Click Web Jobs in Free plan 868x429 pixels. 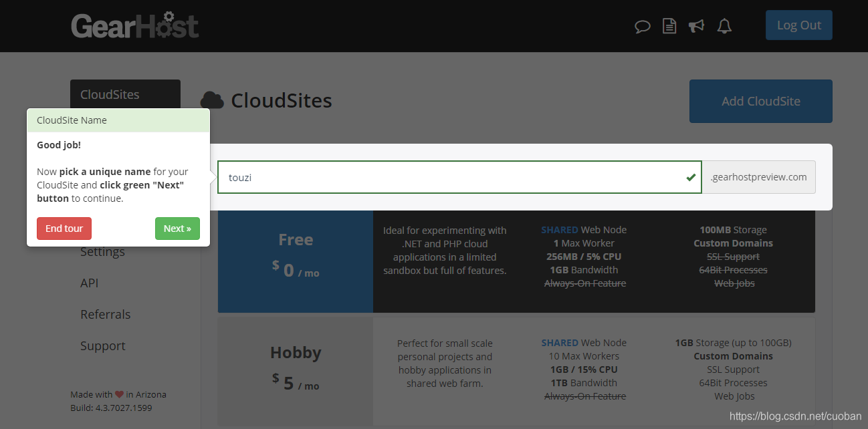pyautogui.click(x=734, y=283)
